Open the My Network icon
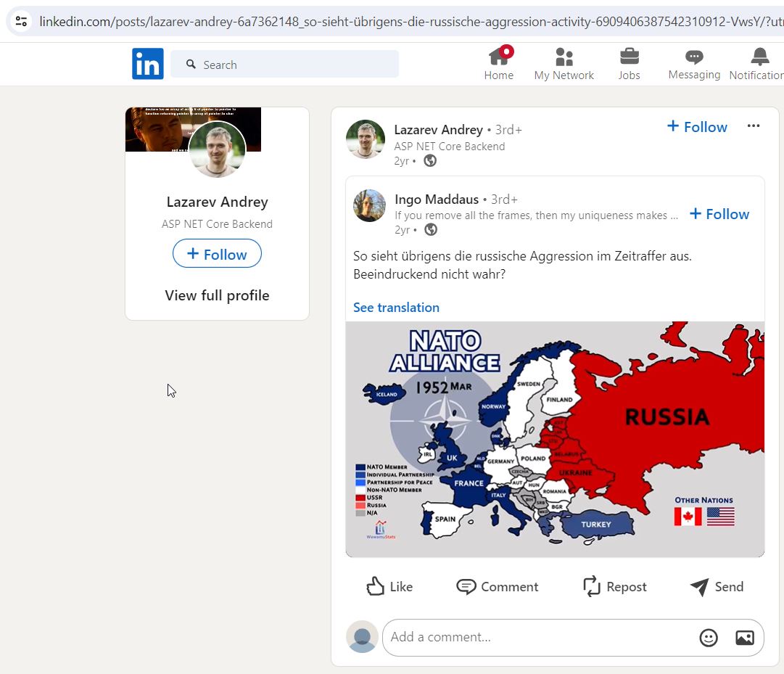 pyautogui.click(x=564, y=57)
